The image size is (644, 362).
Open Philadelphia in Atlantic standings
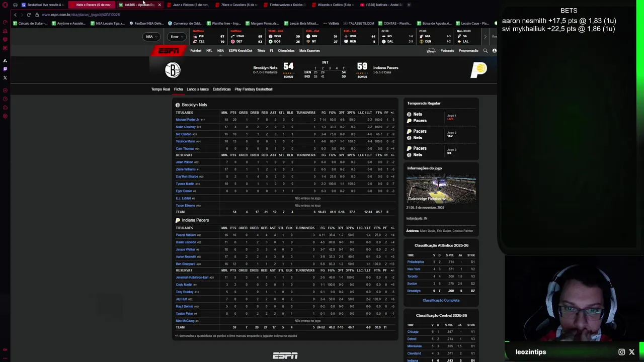(416, 262)
